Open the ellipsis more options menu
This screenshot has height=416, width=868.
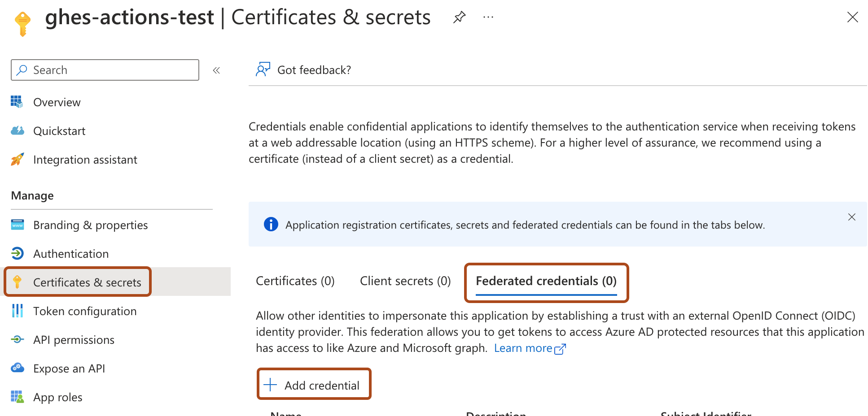pyautogui.click(x=488, y=17)
